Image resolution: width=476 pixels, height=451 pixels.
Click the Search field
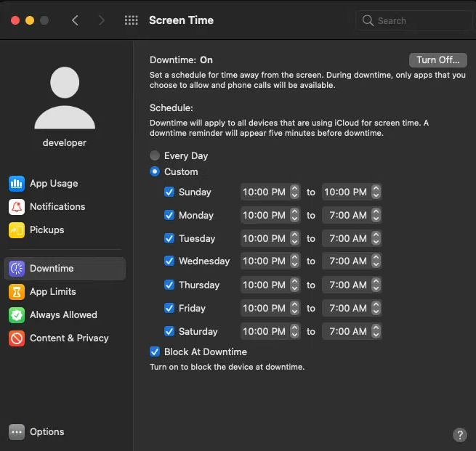pos(411,20)
